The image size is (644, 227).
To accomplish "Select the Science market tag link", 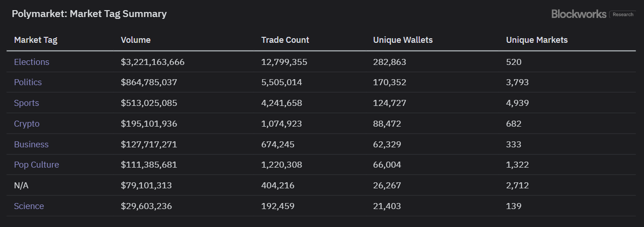I will [29, 206].
